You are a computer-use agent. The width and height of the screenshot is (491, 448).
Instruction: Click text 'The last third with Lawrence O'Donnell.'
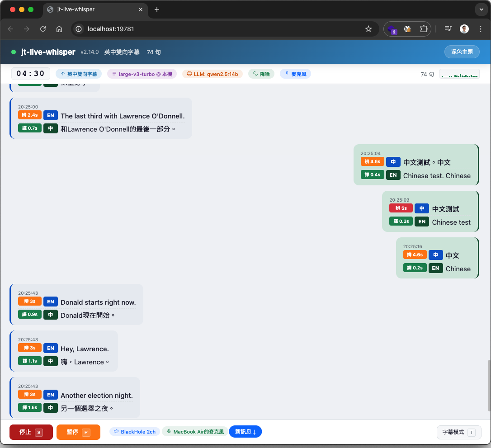click(x=123, y=116)
